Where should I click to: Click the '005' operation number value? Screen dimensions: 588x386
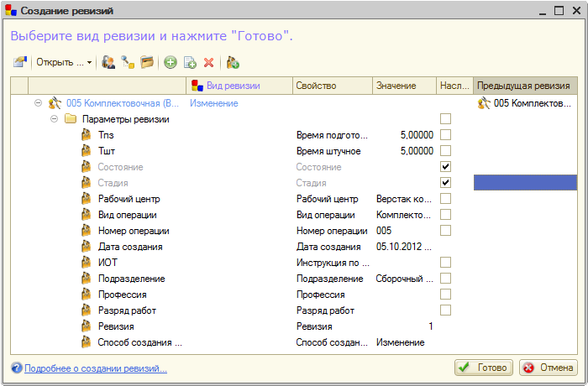(384, 231)
